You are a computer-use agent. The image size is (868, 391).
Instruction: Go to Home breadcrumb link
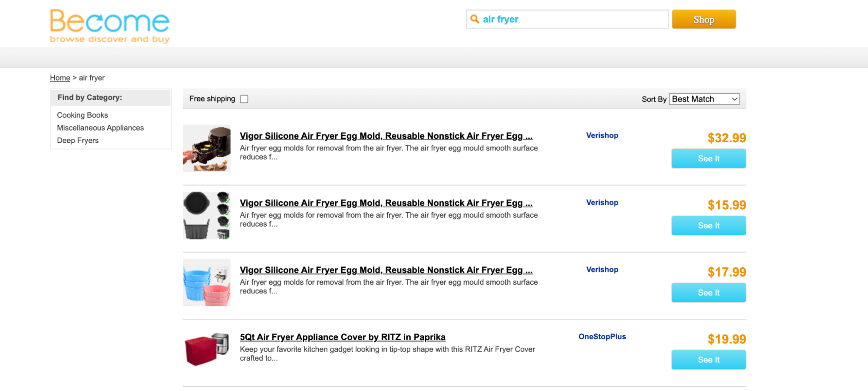[60, 78]
